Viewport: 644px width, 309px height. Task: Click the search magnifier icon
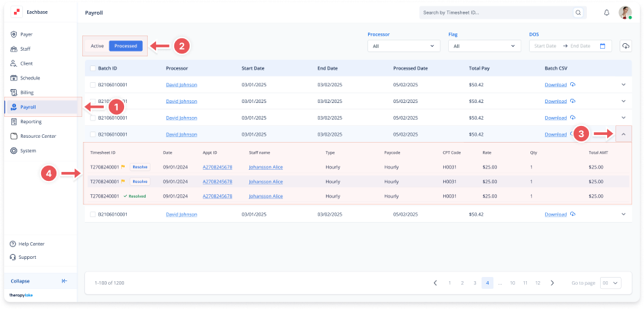click(x=578, y=13)
